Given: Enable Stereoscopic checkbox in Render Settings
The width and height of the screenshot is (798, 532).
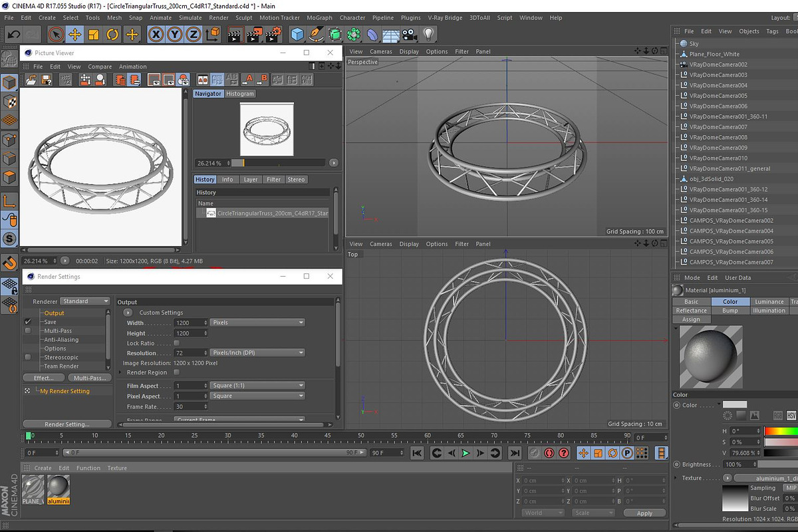Looking at the screenshot, I should [x=28, y=357].
